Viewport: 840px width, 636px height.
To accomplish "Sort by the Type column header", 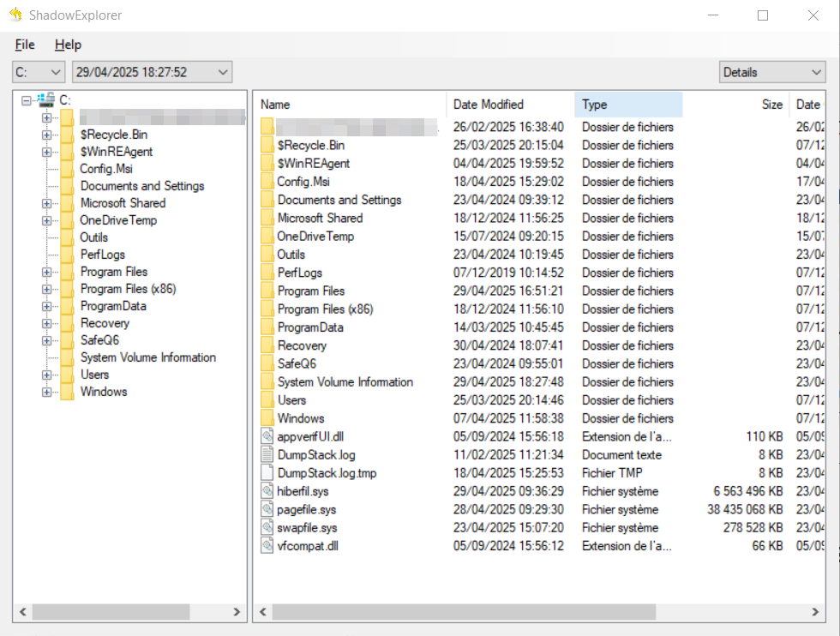I will click(x=628, y=105).
